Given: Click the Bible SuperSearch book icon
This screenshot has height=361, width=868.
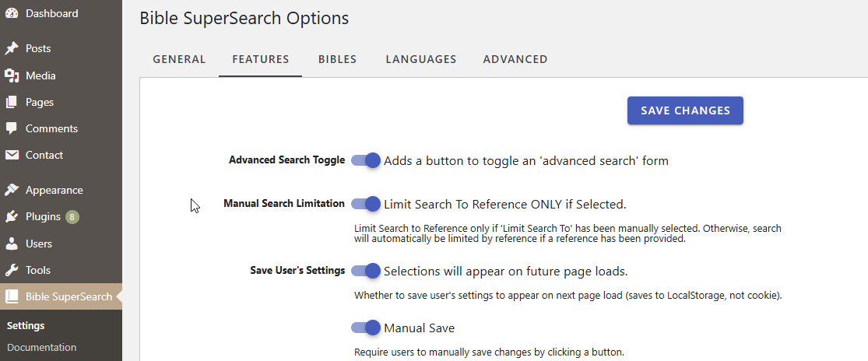Looking at the screenshot, I should click(x=12, y=297).
